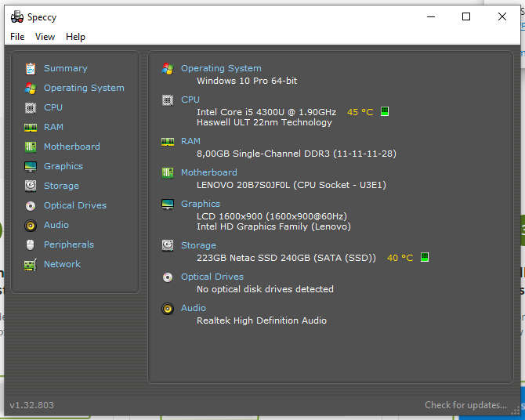Open the Optical Drives heading link in summary
525x420 pixels.
click(x=212, y=277)
